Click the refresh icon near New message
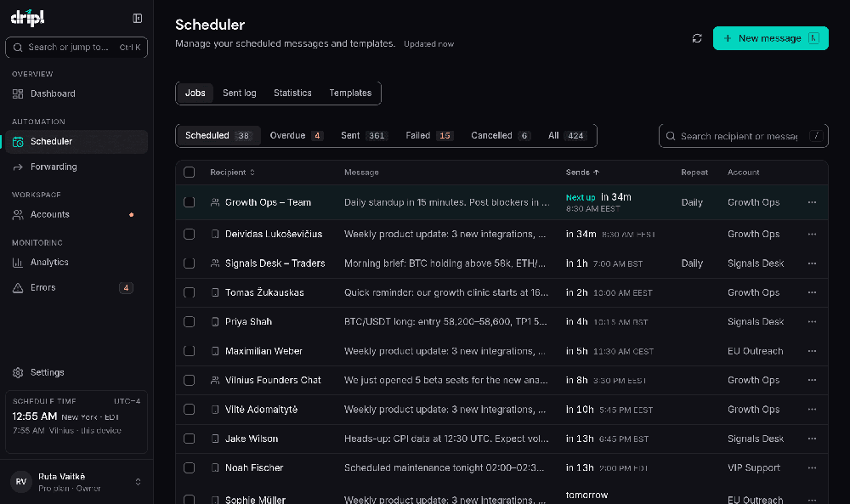 tap(697, 38)
